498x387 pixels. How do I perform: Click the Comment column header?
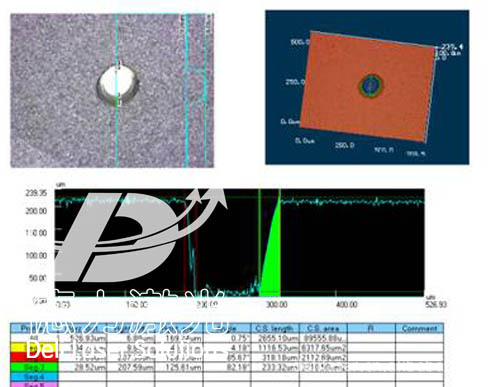tap(419, 328)
